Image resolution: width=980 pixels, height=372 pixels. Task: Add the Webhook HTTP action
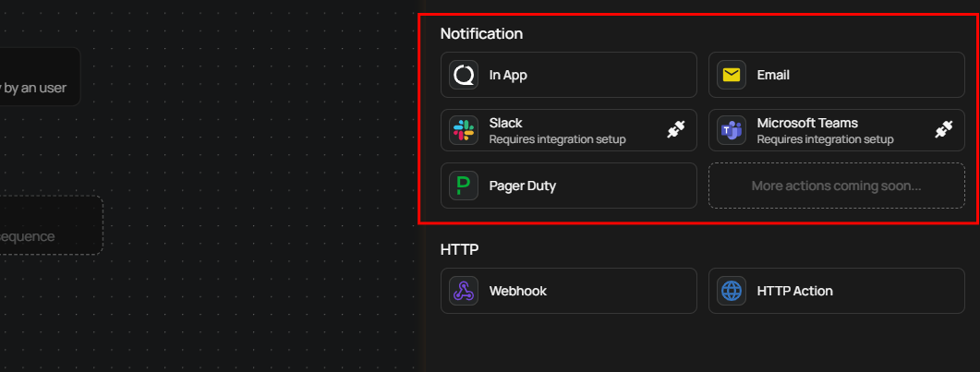(x=569, y=291)
